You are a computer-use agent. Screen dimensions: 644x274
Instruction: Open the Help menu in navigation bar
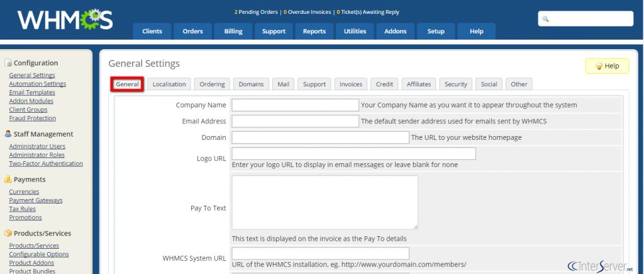[477, 31]
